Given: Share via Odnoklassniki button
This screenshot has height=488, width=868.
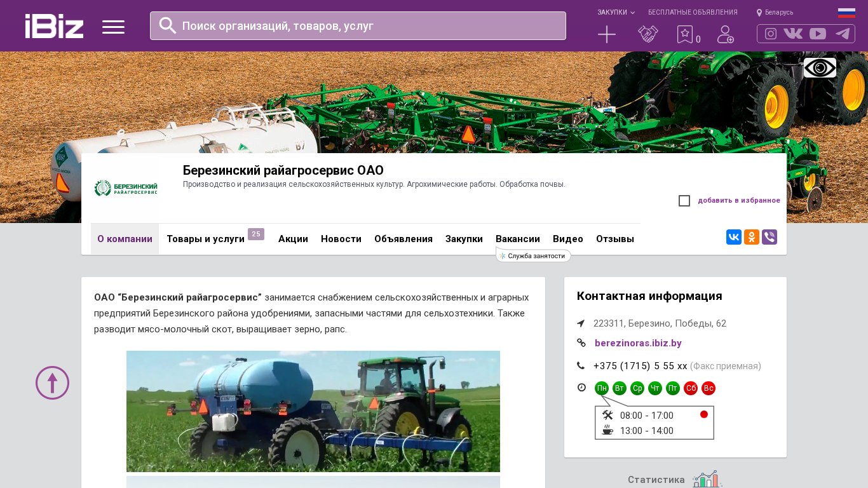Looking at the screenshot, I should pos(752,237).
